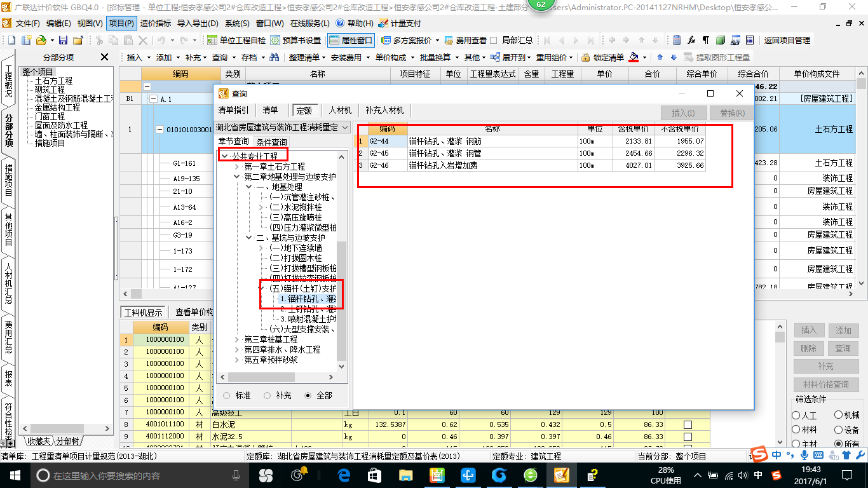Select the 全部 radio button
Image resolution: width=868 pixels, height=488 pixels.
(308, 395)
